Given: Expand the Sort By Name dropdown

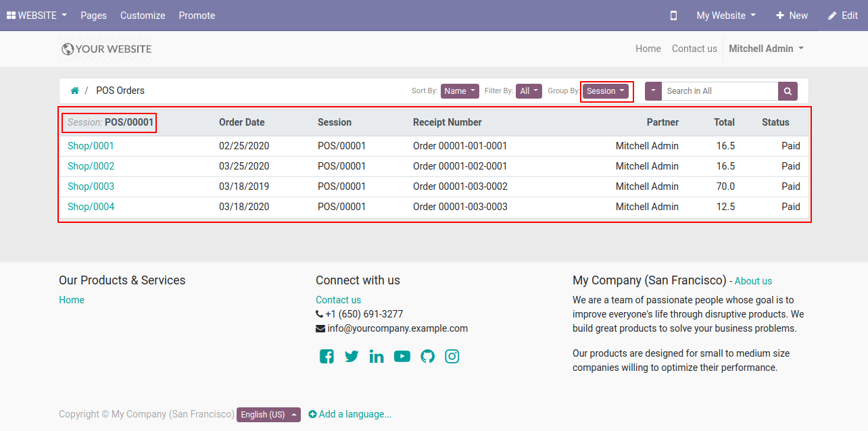Looking at the screenshot, I should click(x=460, y=91).
